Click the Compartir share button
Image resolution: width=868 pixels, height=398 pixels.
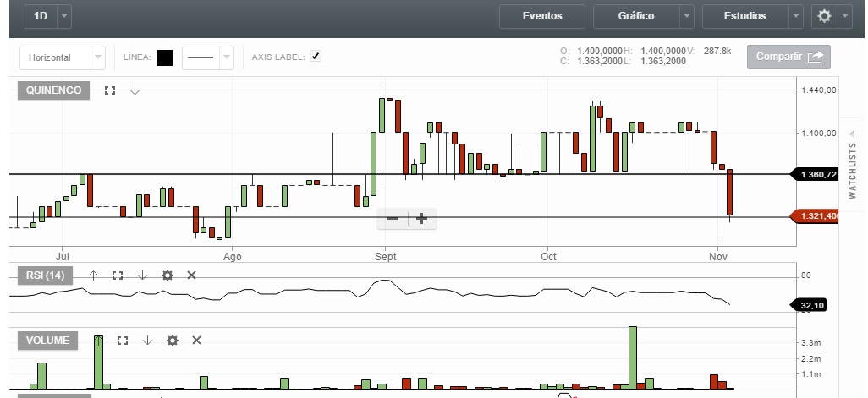[x=788, y=57]
